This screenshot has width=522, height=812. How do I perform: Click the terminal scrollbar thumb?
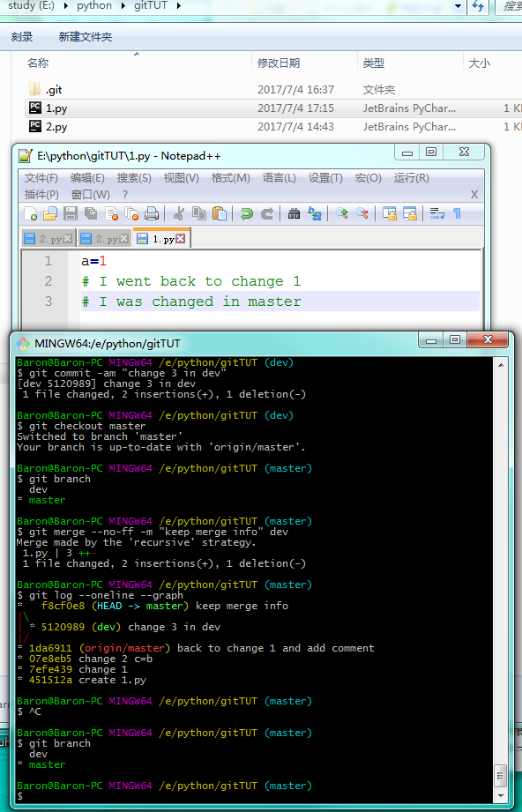[x=501, y=776]
